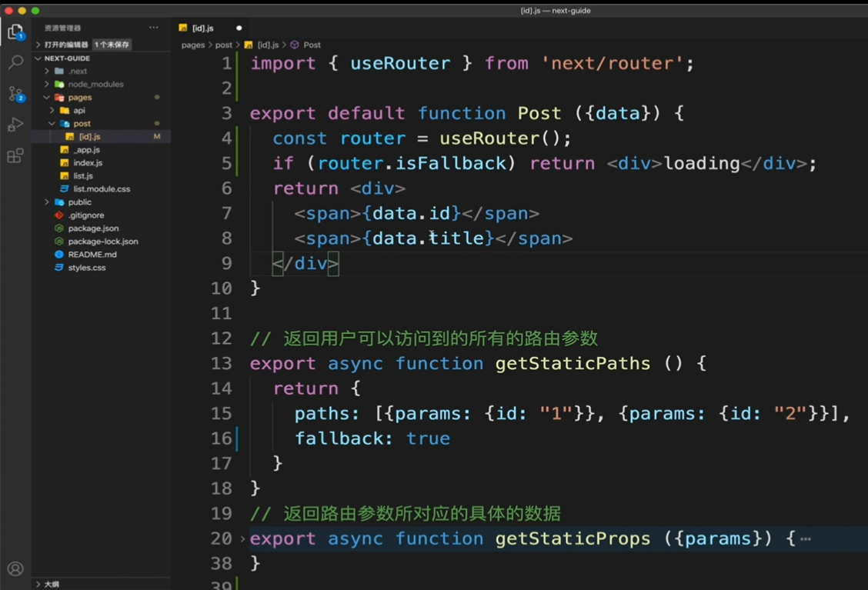Click the package.json file icon

59,228
